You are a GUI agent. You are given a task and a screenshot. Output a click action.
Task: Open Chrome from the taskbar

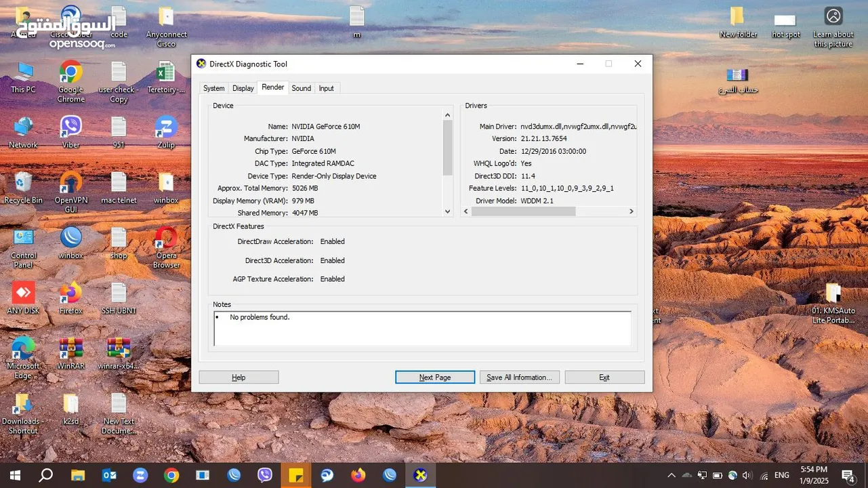(171, 475)
